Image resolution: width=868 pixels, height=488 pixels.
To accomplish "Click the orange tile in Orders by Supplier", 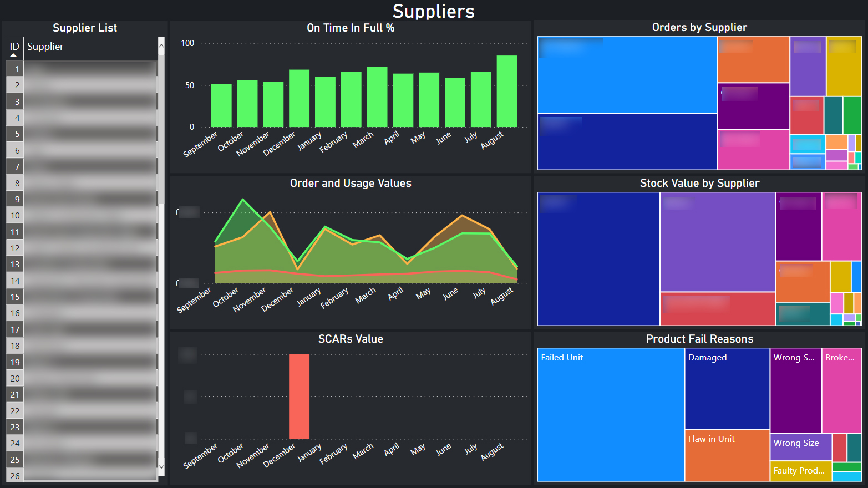I will (753, 59).
